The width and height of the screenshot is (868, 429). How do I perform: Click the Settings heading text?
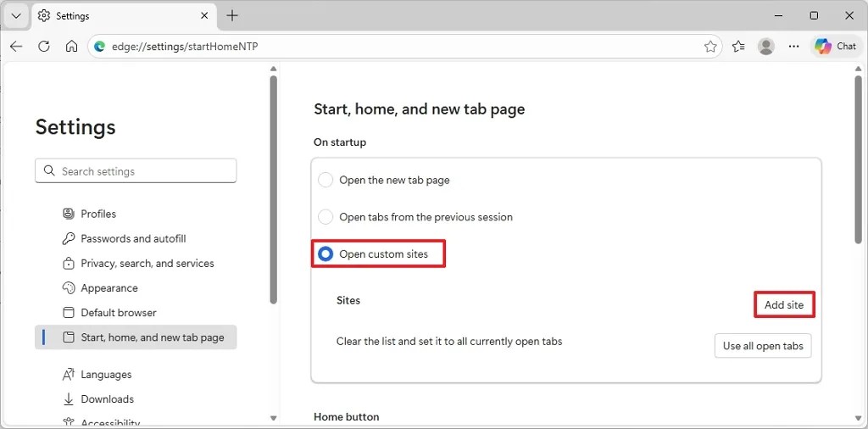(x=75, y=127)
